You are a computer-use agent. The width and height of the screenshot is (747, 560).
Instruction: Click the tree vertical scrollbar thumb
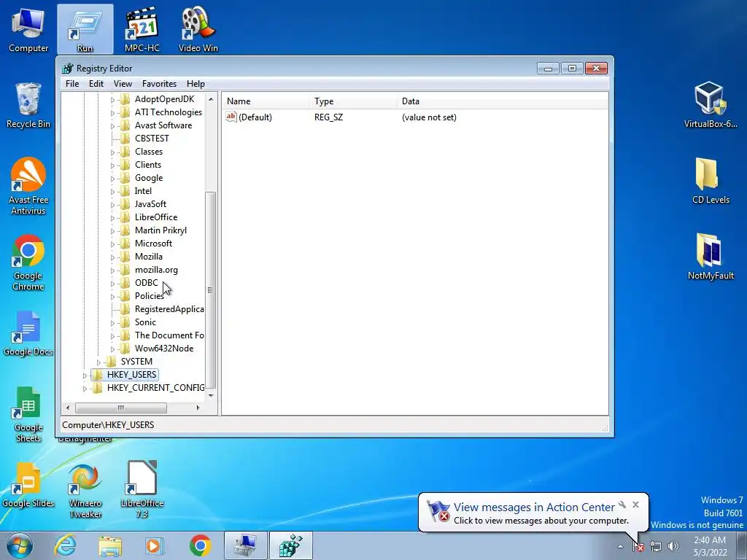coord(210,290)
